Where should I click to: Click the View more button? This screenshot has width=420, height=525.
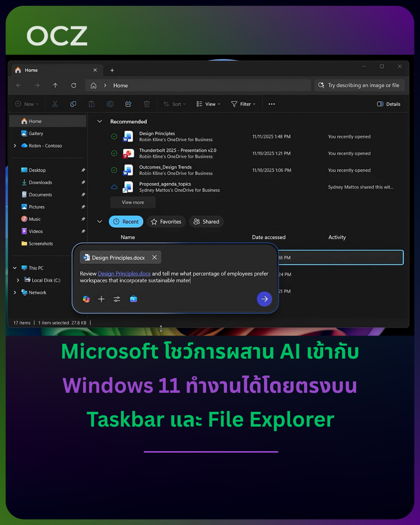tap(133, 202)
